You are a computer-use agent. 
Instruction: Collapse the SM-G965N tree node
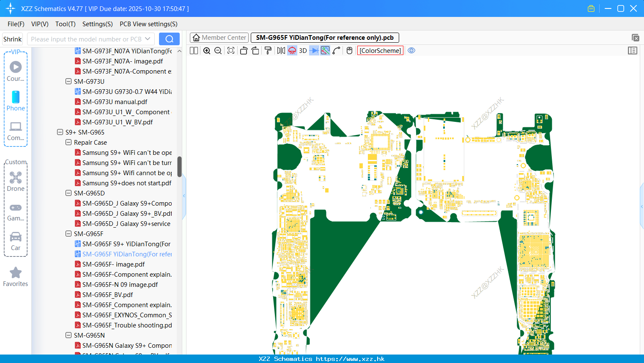click(x=69, y=335)
